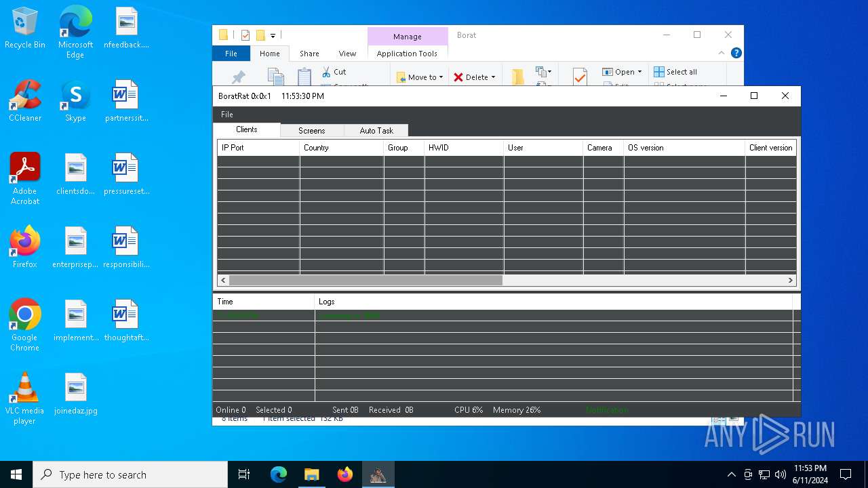Open File Explorer from taskbar

coord(311,474)
